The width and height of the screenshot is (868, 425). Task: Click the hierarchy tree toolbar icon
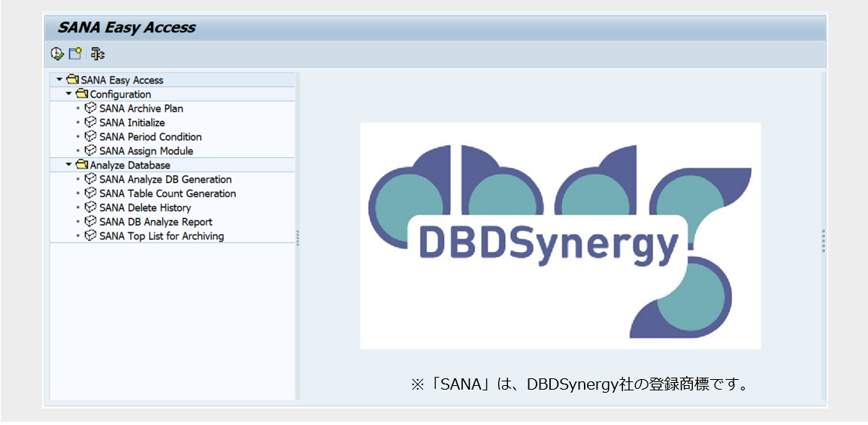click(x=98, y=53)
